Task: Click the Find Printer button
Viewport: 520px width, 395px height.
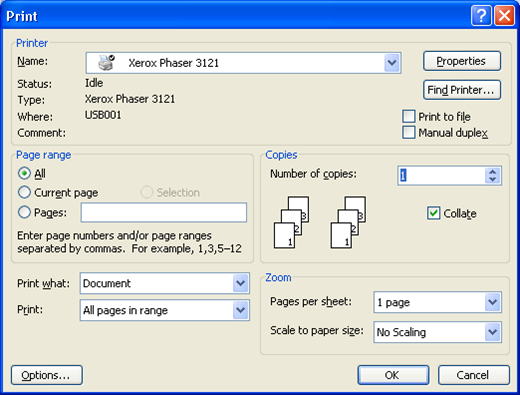Action: click(462, 90)
